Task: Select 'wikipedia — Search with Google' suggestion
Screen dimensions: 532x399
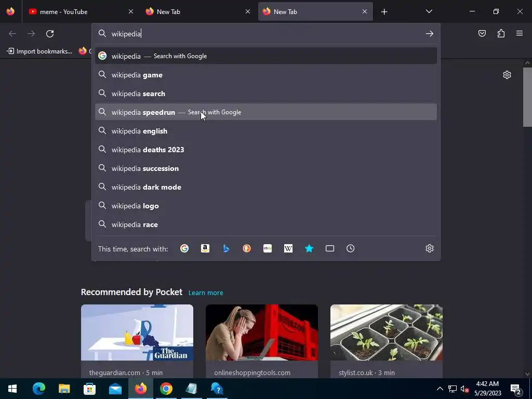Action: [265, 56]
